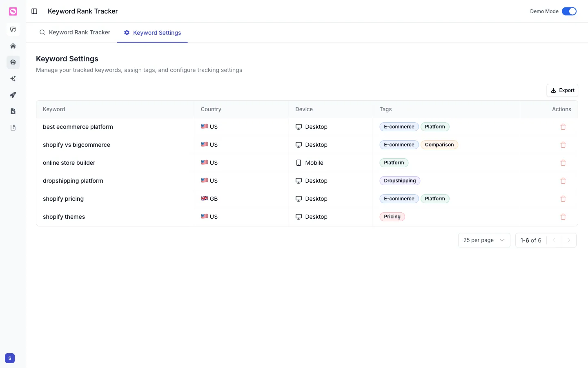Click E-commerce tag in best ecommerce platform row

pyautogui.click(x=399, y=127)
